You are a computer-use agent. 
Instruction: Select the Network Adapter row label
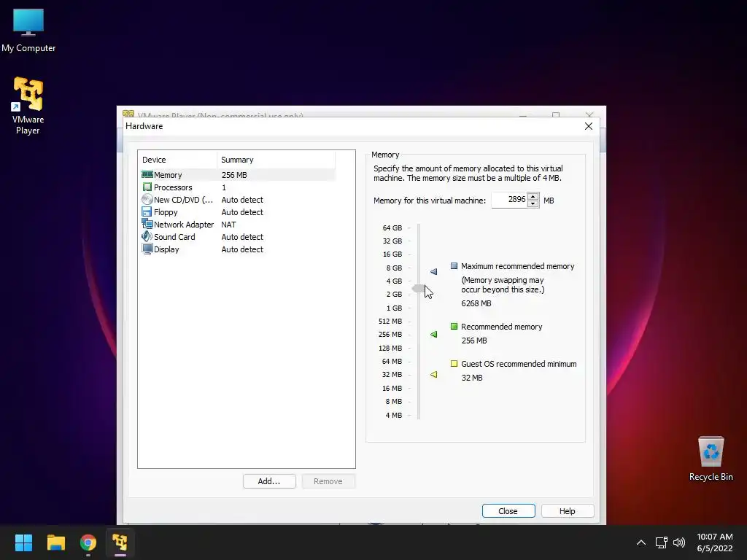click(x=183, y=225)
